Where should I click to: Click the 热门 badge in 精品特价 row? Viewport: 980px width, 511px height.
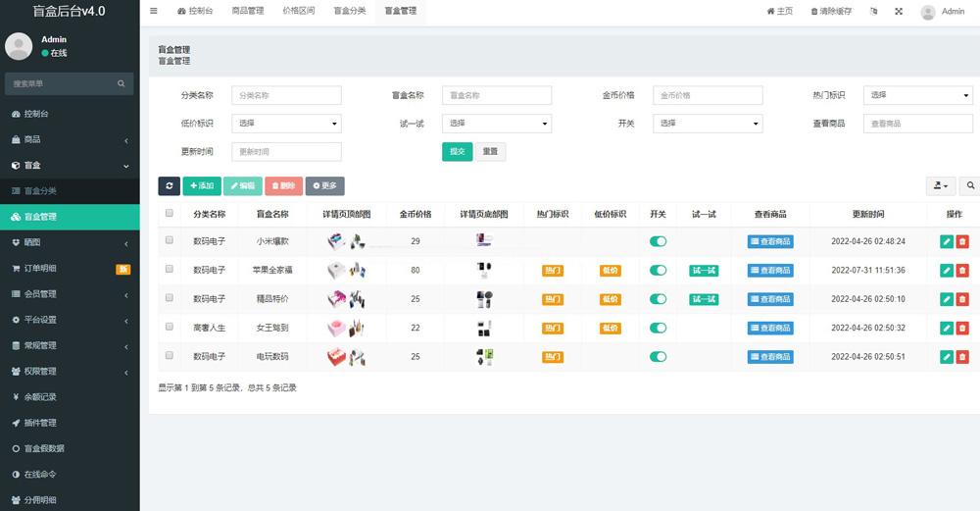pos(553,299)
